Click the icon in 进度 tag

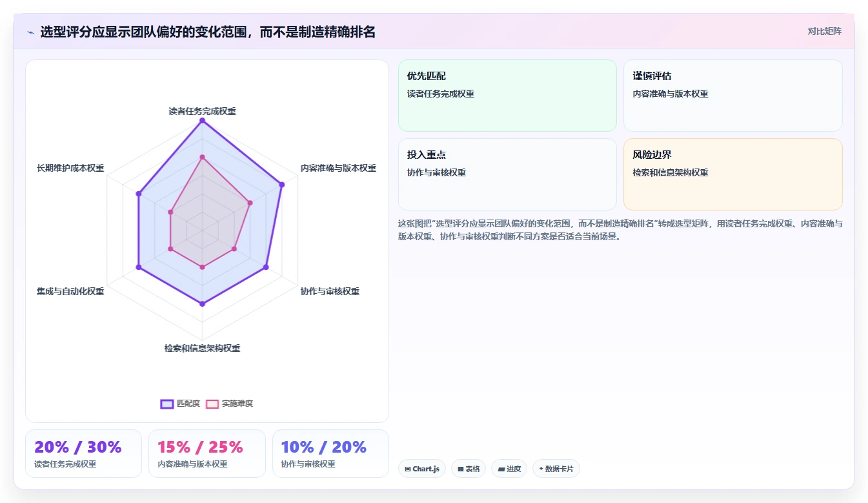pos(501,469)
